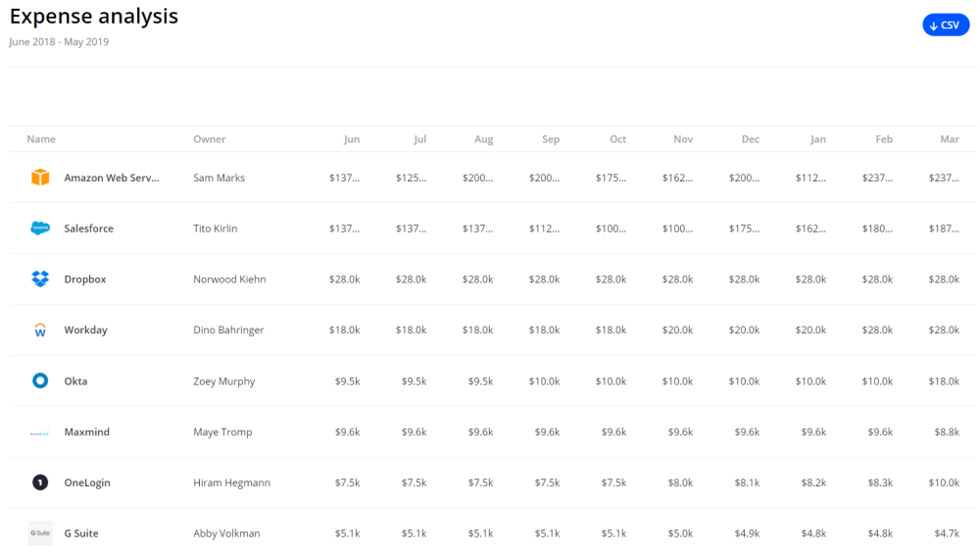Click Workday's $28.0k March expense cell
Viewport: 980px width, 557px height.
[944, 330]
